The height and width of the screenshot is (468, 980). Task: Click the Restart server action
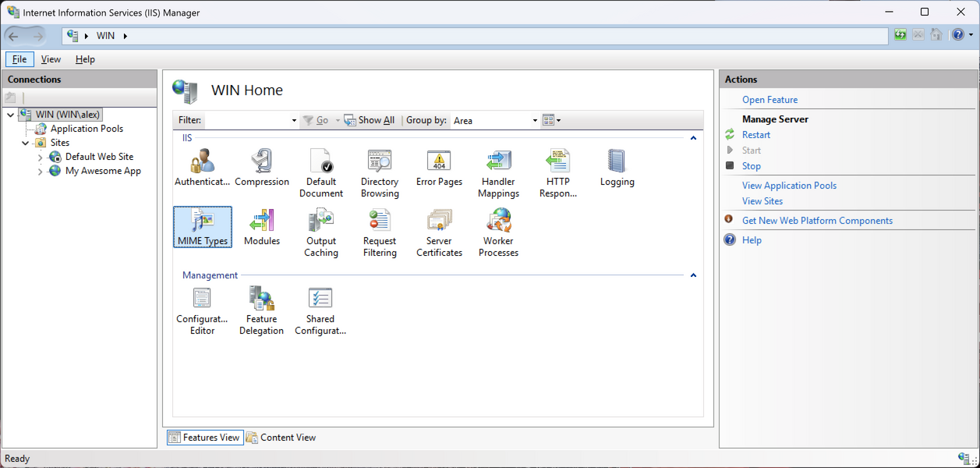click(756, 135)
